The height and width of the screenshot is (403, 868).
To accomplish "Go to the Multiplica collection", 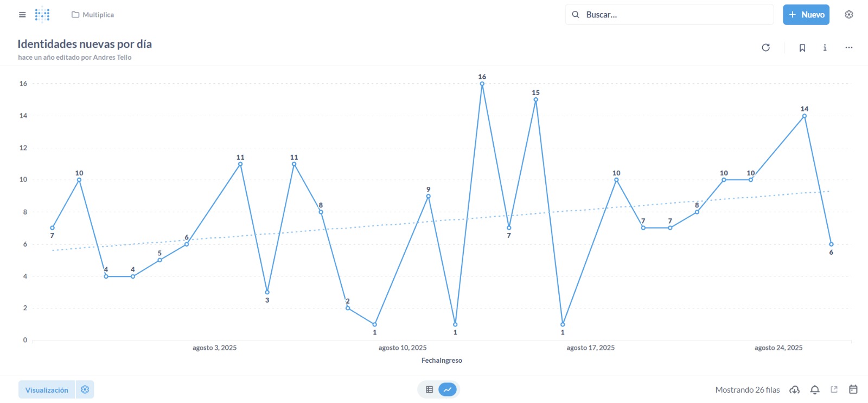I will tap(93, 15).
